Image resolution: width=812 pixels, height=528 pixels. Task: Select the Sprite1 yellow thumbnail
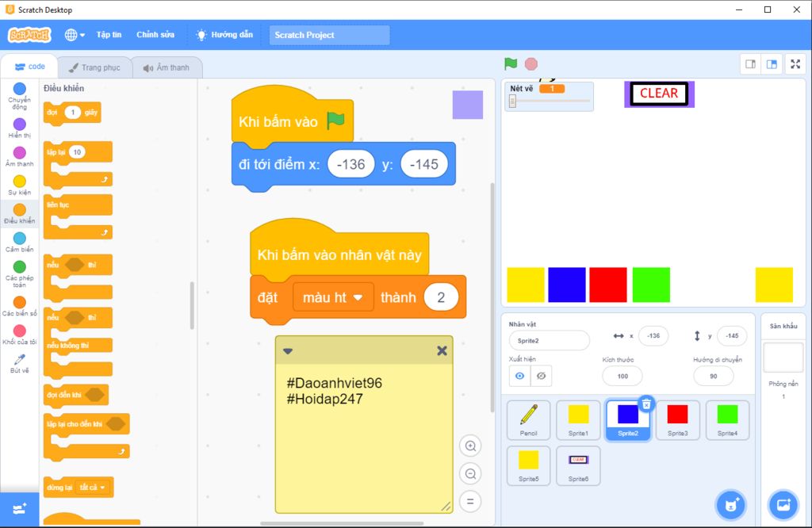tap(578, 420)
